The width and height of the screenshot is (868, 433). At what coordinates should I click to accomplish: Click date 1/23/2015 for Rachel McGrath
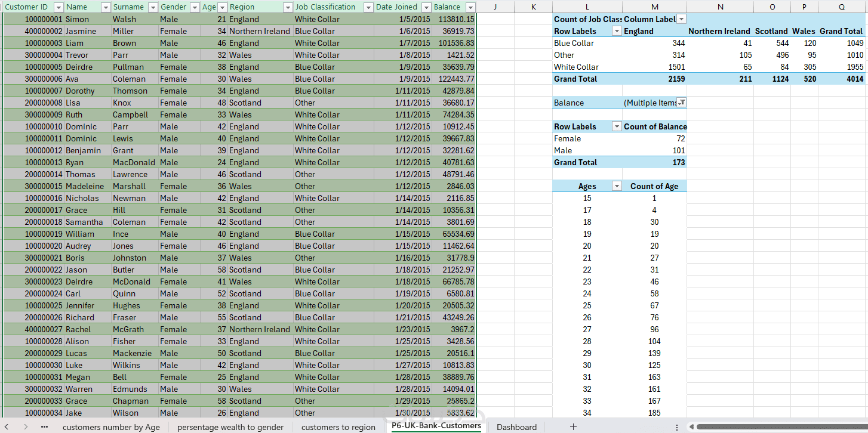click(x=403, y=329)
